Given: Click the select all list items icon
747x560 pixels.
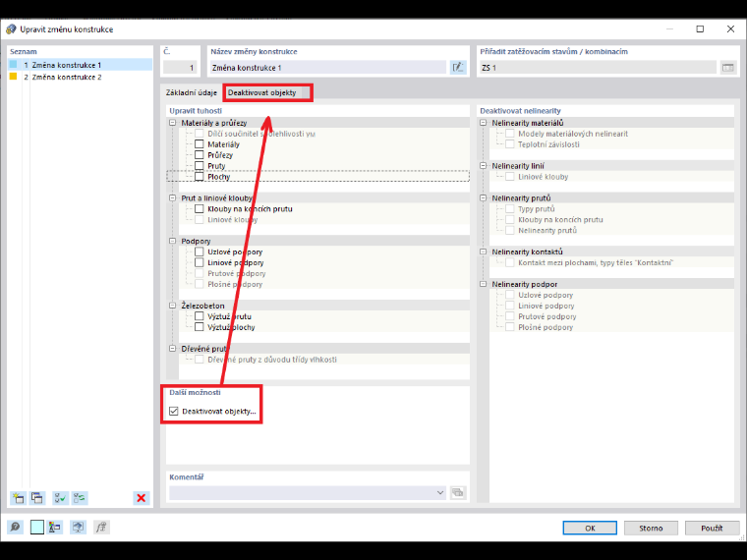Looking at the screenshot, I should pos(61,498).
